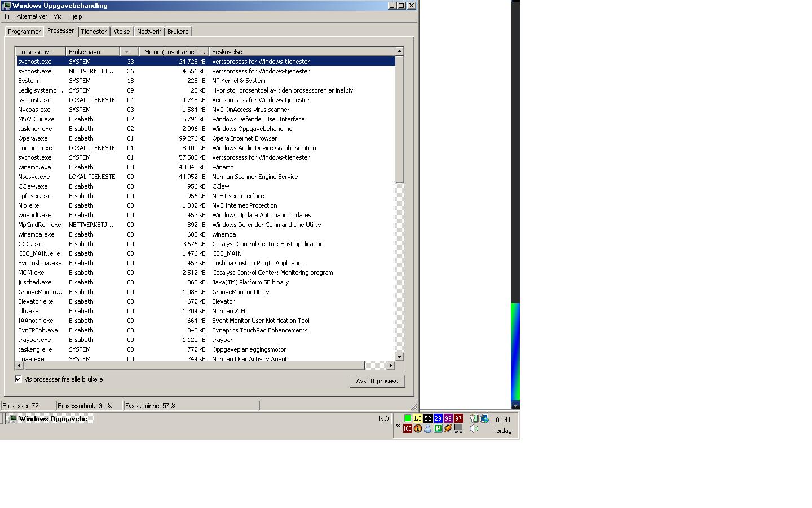Open the Alternativer menu
812x508 pixels.
tap(32, 16)
